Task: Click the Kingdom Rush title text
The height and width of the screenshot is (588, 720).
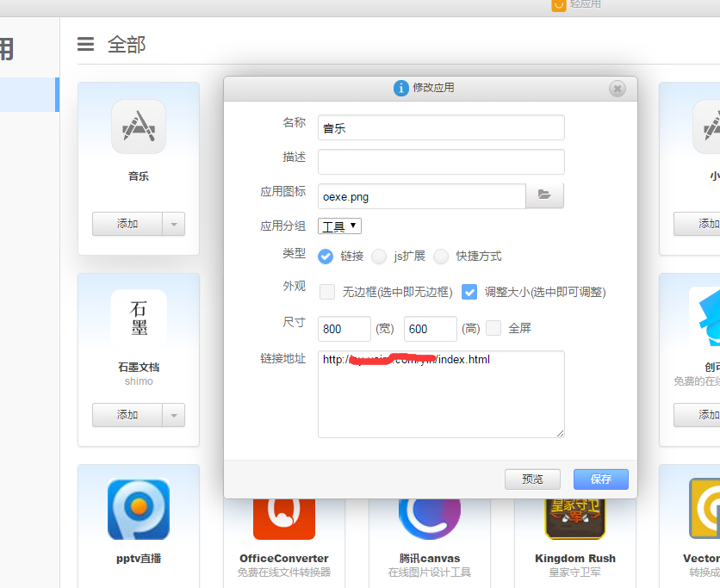Action: (x=575, y=559)
